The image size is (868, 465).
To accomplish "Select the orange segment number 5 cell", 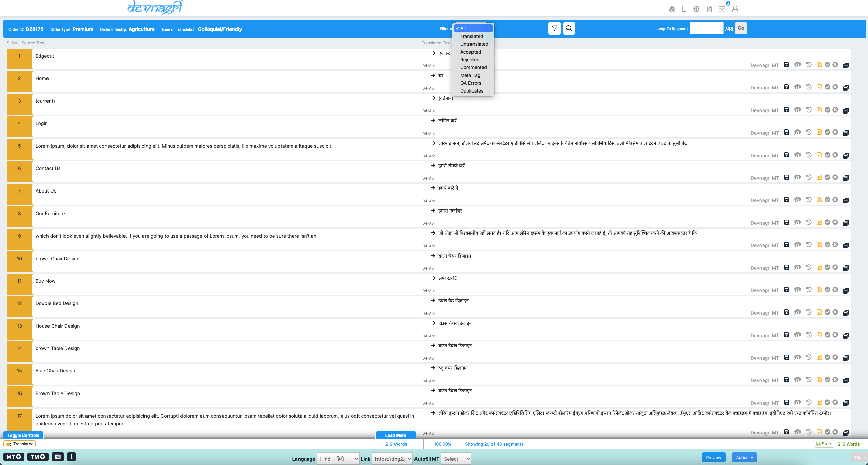I will [19, 149].
